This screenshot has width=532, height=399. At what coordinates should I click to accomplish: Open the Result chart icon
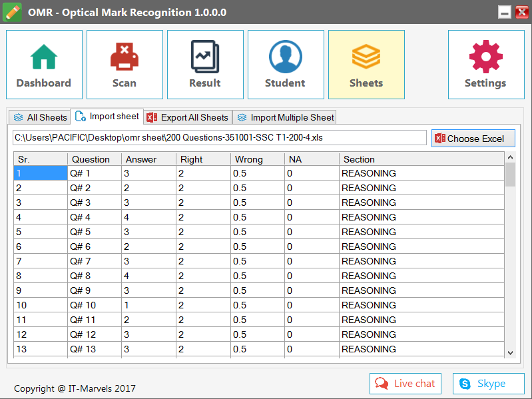[x=205, y=57]
